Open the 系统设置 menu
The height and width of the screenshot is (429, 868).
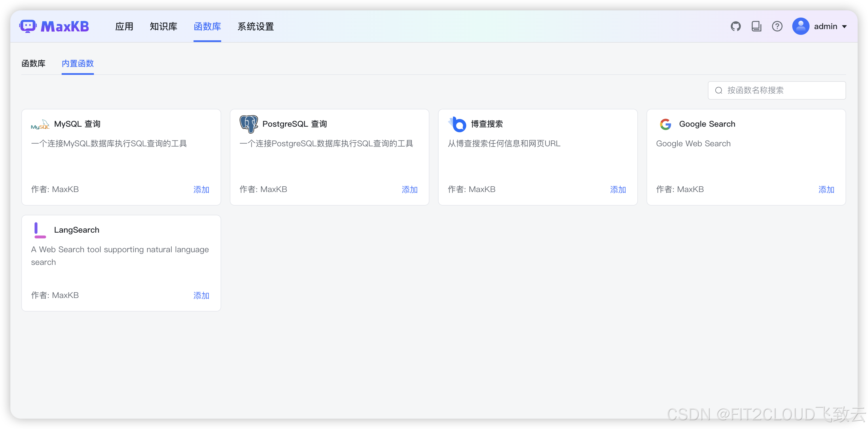coord(255,26)
